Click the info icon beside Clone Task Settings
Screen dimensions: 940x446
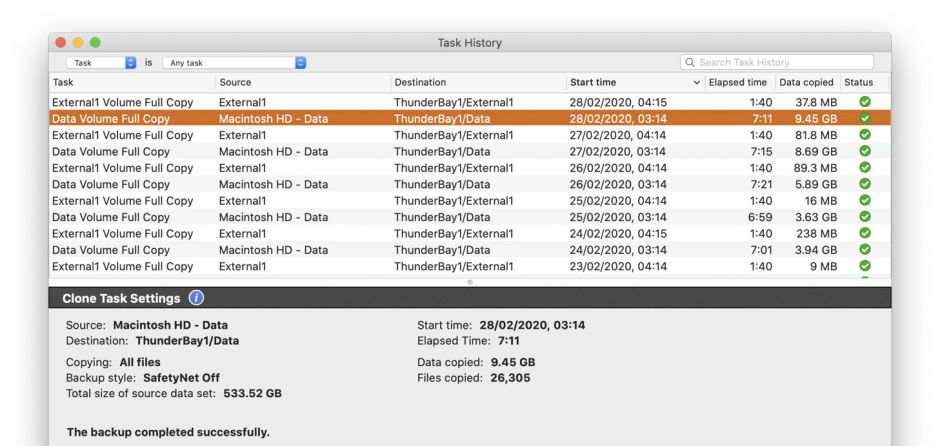click(x=196, y=298)
